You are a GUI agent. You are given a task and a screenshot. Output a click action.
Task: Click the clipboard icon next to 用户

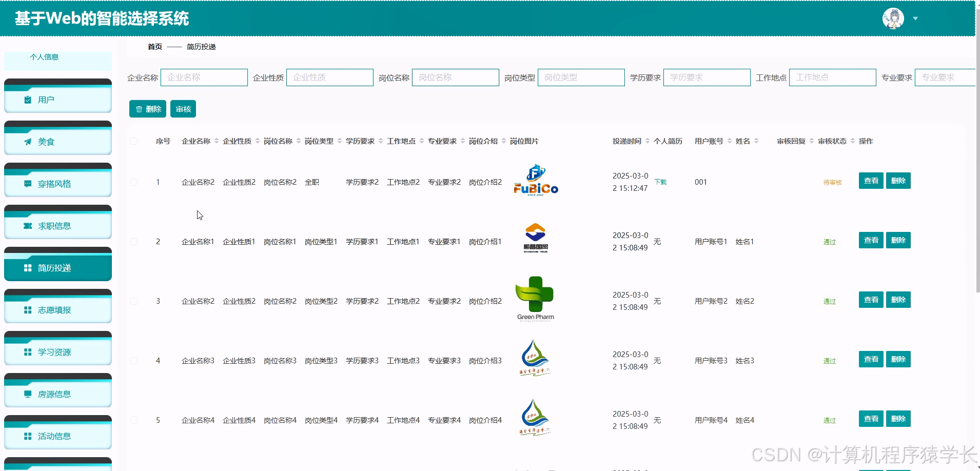tap(28, 100)
